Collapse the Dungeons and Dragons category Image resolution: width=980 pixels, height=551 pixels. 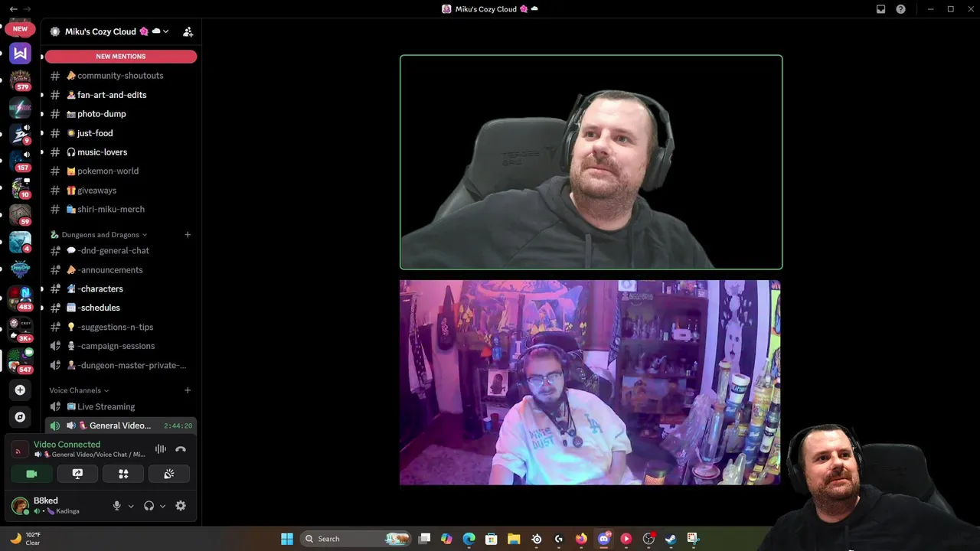click(x=99, y=235)
